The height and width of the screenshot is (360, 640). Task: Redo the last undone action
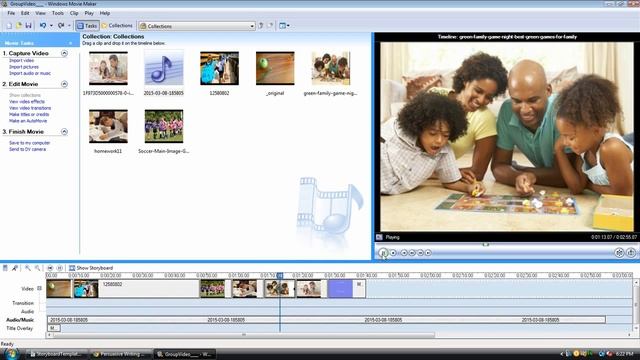[x=61, y=26]
